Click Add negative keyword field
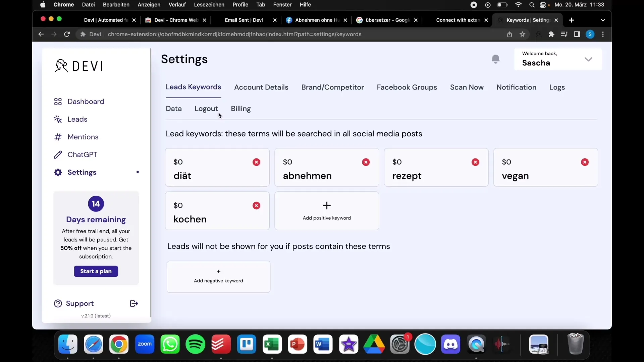 218,276
